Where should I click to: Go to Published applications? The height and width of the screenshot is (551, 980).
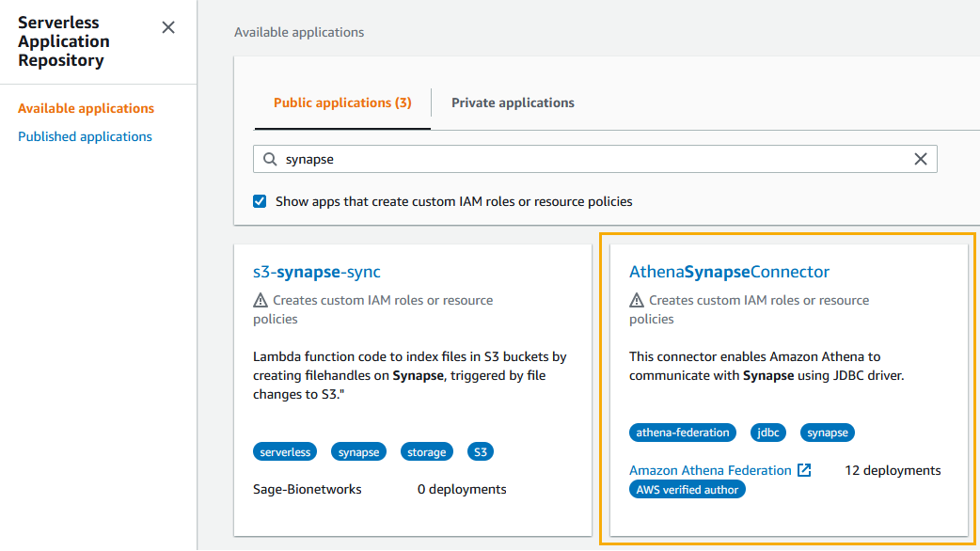(x=85, y=136)
